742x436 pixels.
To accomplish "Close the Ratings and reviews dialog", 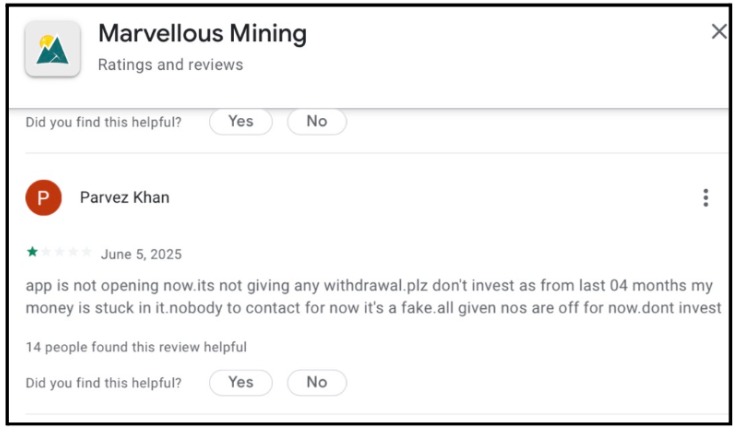I will click(718, 32).
